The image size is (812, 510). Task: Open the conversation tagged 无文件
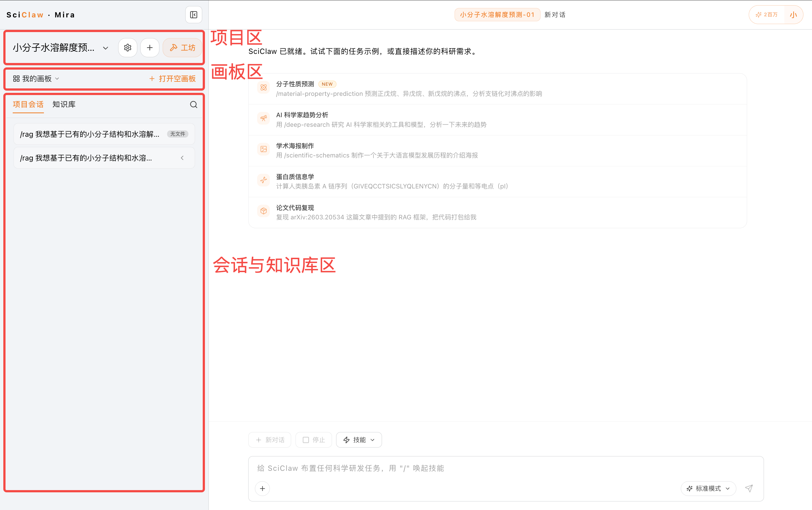point(104,134)
